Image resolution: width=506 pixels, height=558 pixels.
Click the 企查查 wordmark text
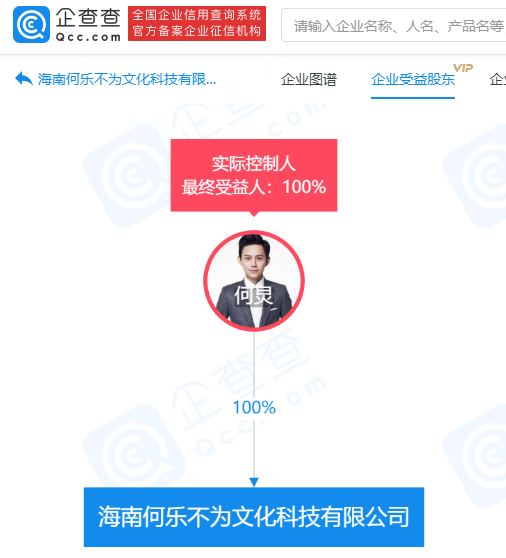pos(88,17)
